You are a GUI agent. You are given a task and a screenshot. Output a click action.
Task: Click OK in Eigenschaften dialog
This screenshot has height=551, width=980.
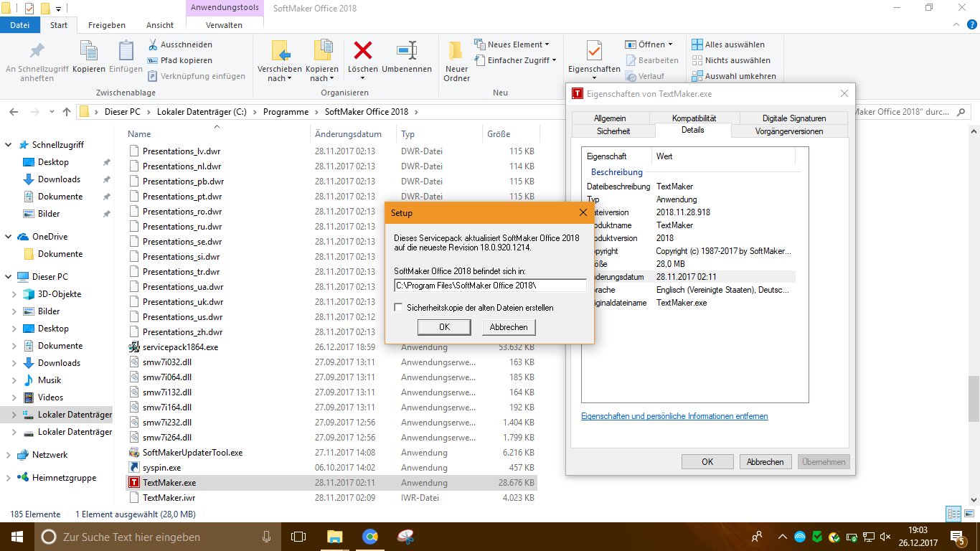coord(707,462)
